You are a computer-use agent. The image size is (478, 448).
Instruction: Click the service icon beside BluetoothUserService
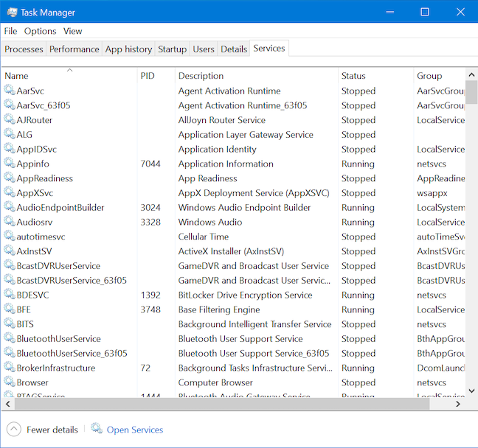click(10, 338)
